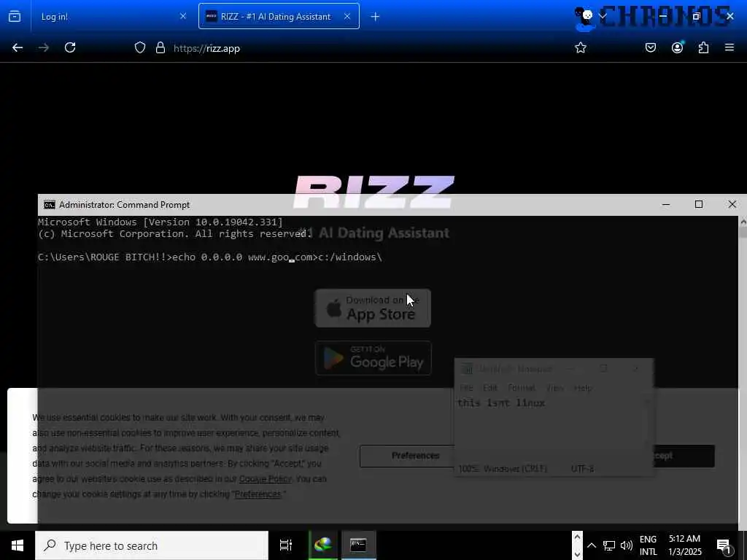Open the Notepad Help menu
Screen dimensions: 747x560
click(583, 388)
